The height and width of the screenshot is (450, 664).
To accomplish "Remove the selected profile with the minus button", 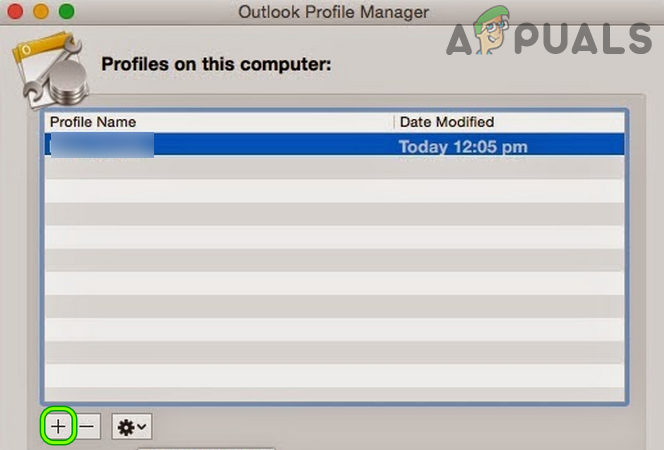I will [x=87, y=426].
